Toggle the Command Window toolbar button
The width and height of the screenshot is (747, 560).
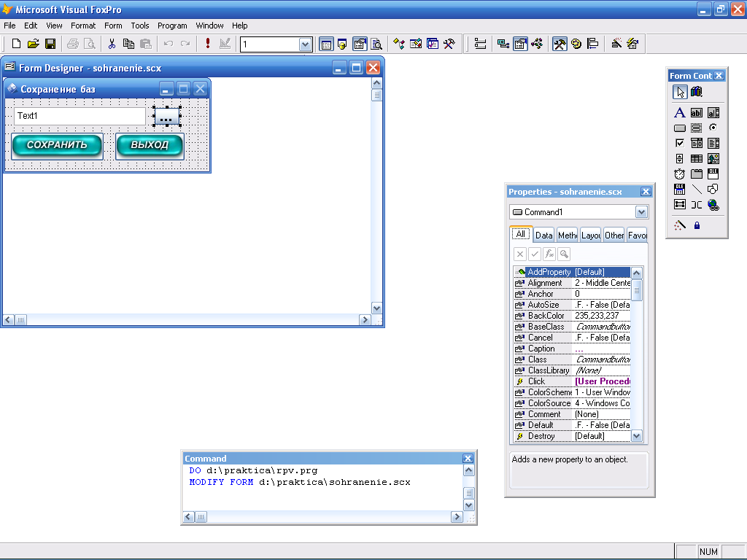(x=326, y=44)
